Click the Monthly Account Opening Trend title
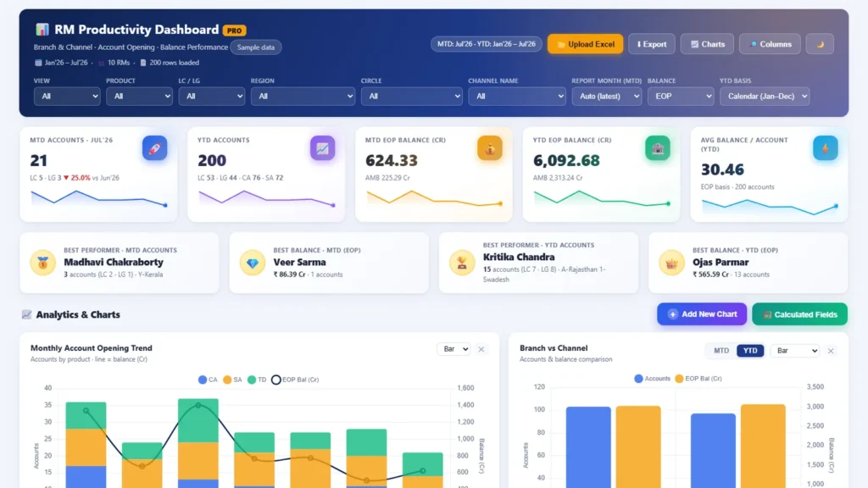This screenshot has height=488, width=868. pyautogui.click(x=92, y=348)
